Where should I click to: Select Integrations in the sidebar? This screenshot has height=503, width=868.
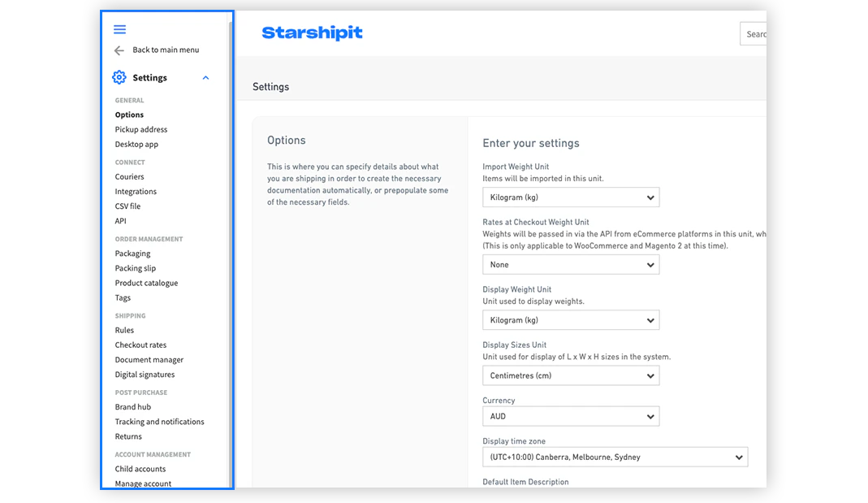(136, 192)
